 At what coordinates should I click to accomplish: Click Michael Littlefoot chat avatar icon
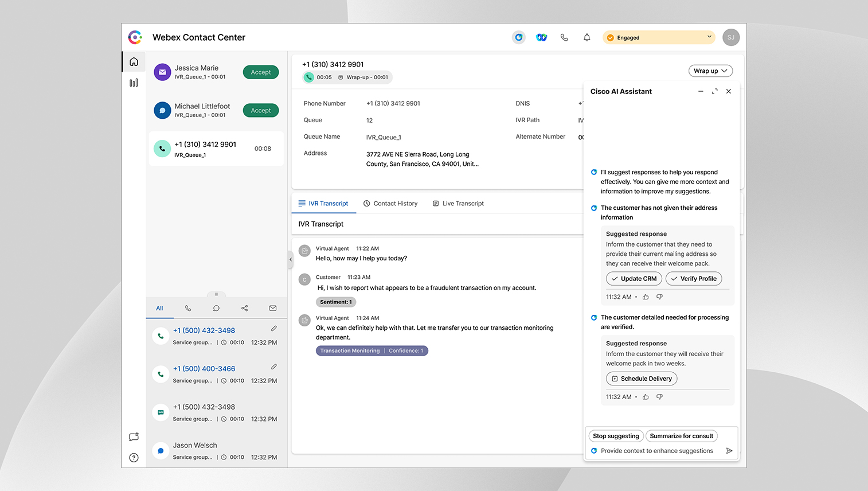pos(162,110)
